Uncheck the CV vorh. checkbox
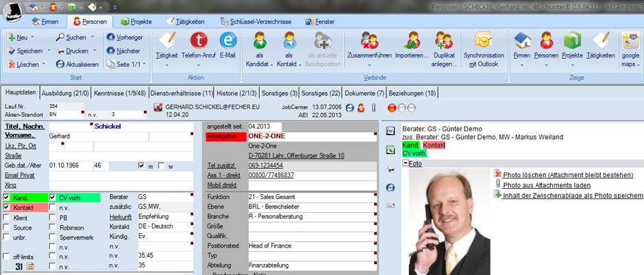This screenshot has height=275, width=644. (x=53, y=198)
